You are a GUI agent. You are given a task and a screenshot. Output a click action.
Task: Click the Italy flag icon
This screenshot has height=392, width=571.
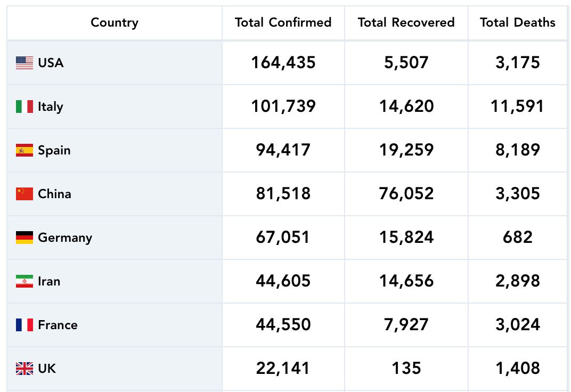pos(25,107)
